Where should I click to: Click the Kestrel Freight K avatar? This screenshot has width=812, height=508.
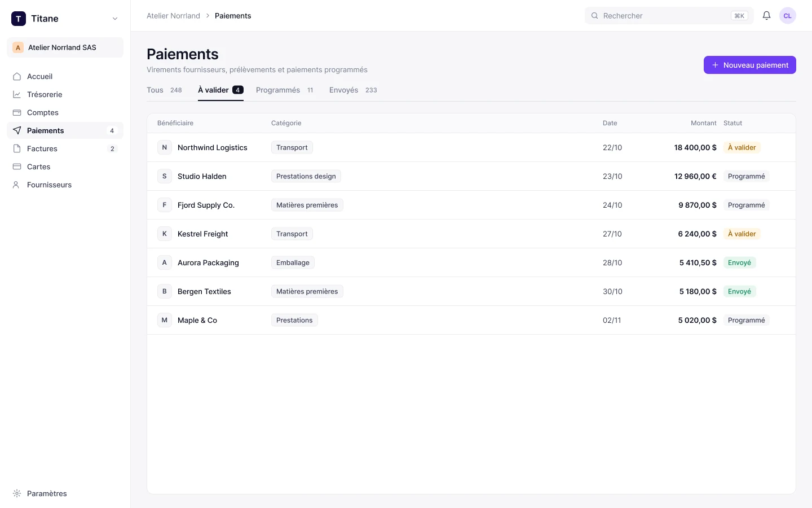(x=165, y=234)
